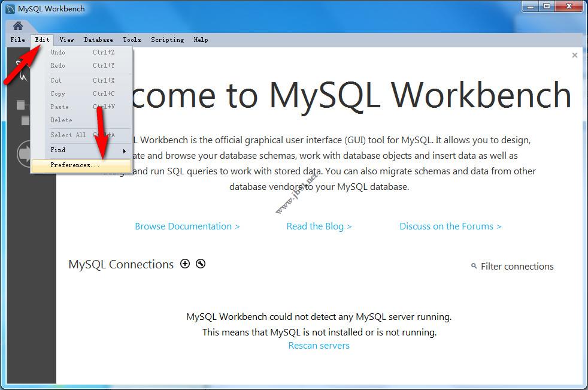Click the arrow icon in the left sidebar
Screen dimensions: 588x390
pyautogui.click(x=24, y=154)
